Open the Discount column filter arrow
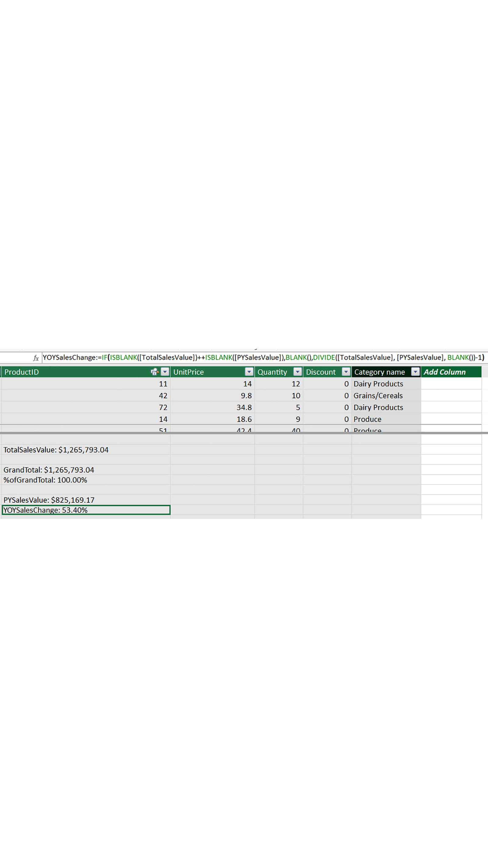The width and height of the screenshot is (488, 868). [x=346, y=372]
